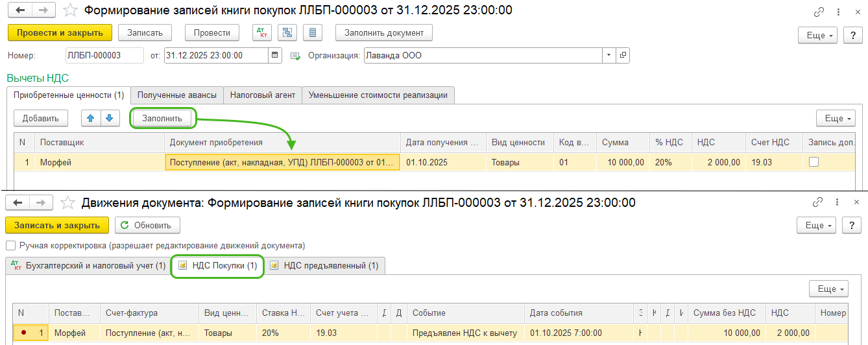
Task: Click the Заполнить button above the table
Action: click(x=162, y=118)
